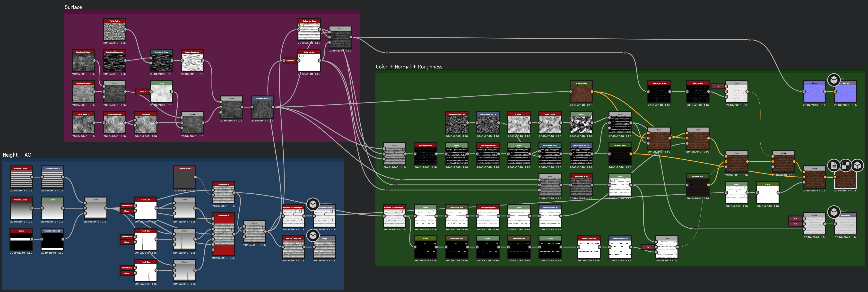Select the Shape node with white bar
The image size is (868, 292).
[21, 240]
